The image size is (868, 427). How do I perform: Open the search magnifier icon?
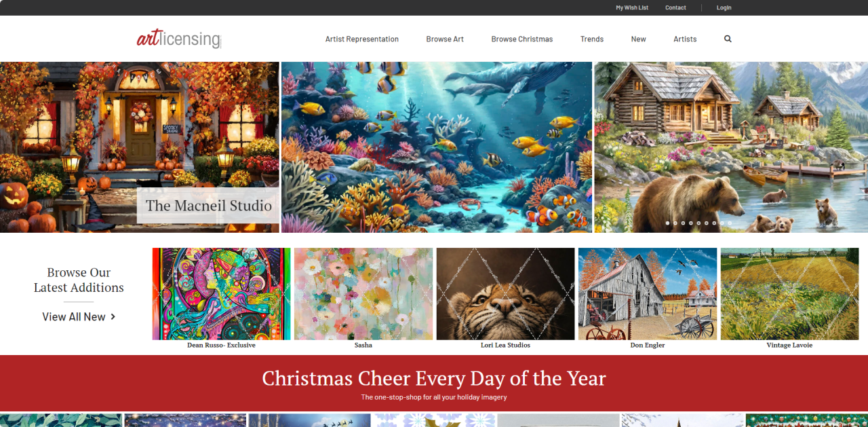pos(728,39)
